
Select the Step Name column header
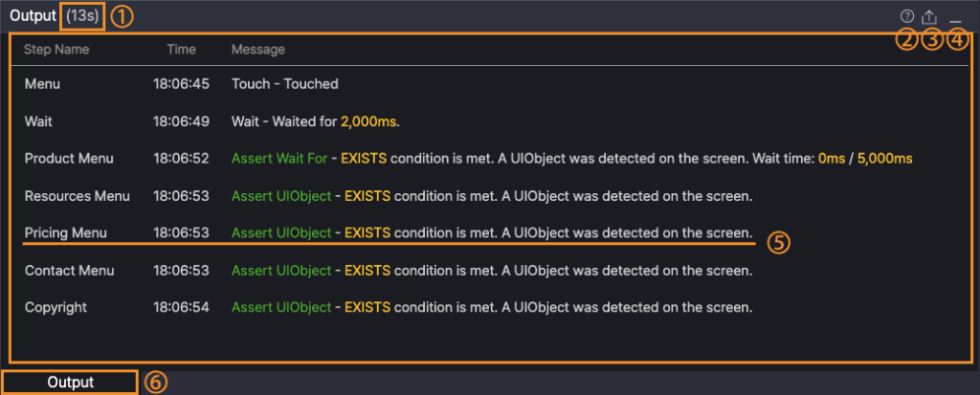point(56,50)
